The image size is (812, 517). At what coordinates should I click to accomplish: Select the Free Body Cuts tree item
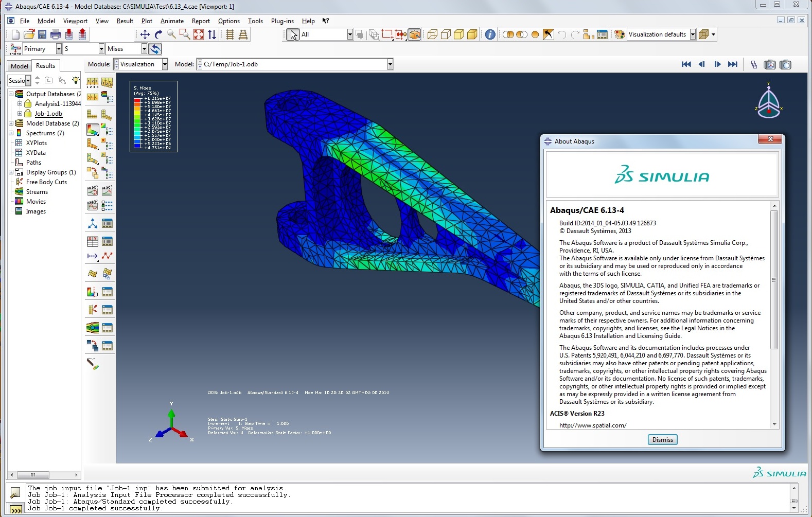46,182
